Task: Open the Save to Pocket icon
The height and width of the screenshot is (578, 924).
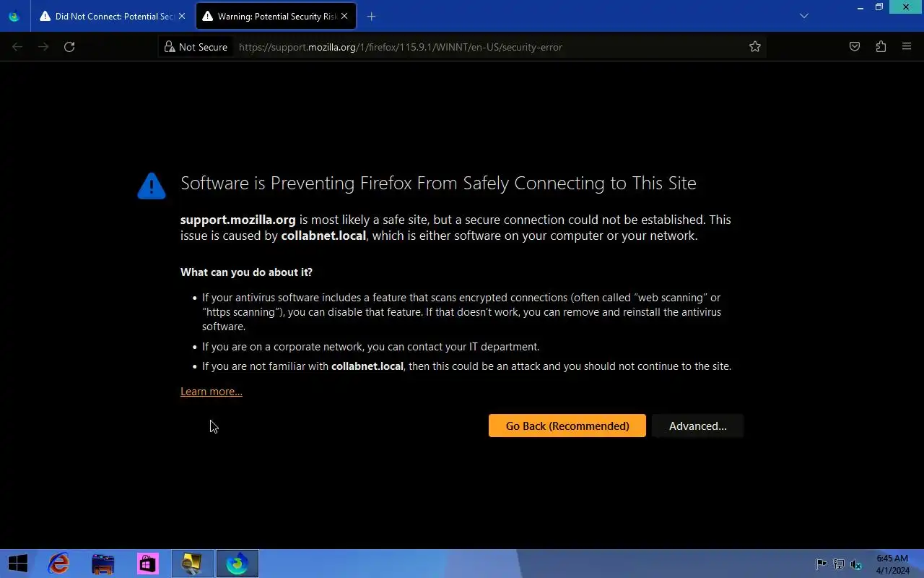Action: tap(855, 47)
